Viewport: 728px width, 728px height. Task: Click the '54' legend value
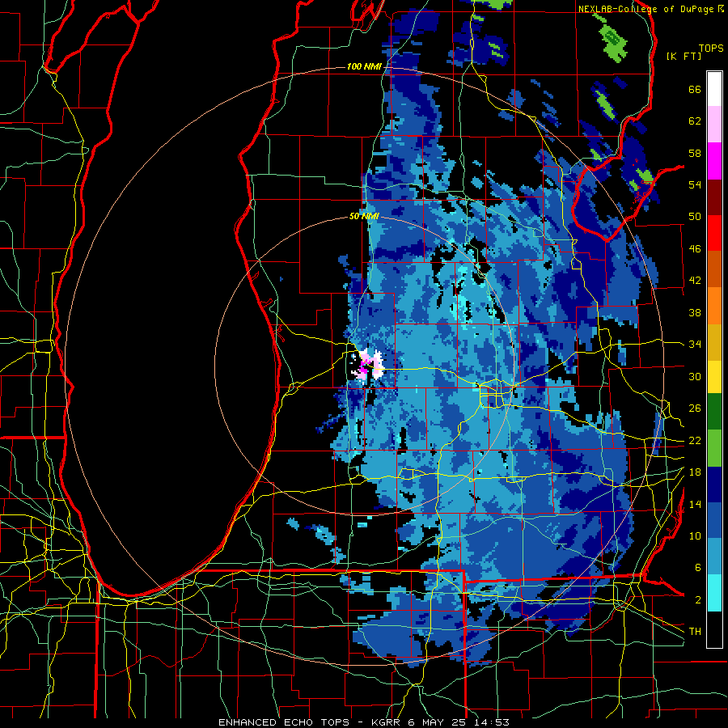point(695,185)
